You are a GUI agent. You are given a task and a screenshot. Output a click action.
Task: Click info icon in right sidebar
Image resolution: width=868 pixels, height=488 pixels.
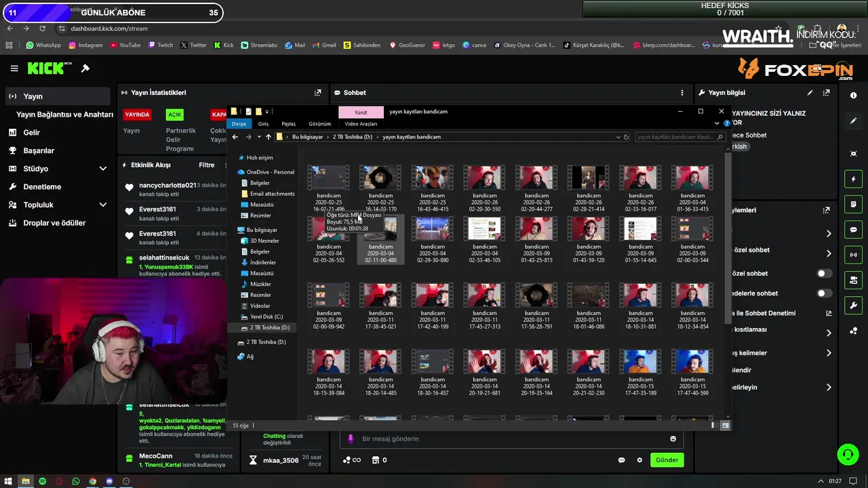[x=854, y=96]
